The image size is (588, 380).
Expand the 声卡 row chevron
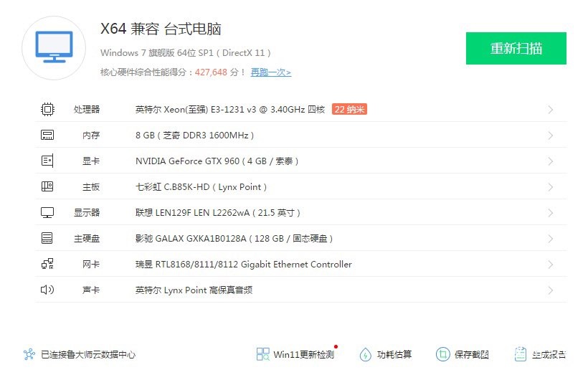click(551, 290)
